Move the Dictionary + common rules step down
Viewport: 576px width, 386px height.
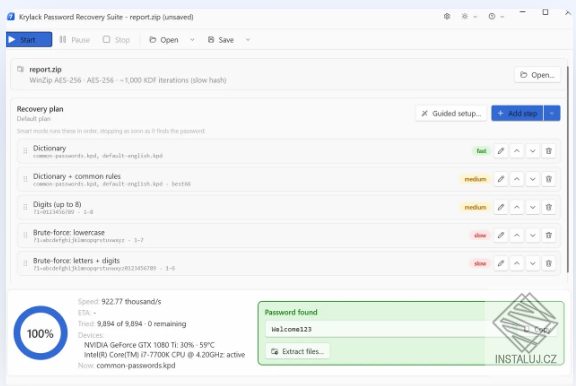(x=533, y=179)
